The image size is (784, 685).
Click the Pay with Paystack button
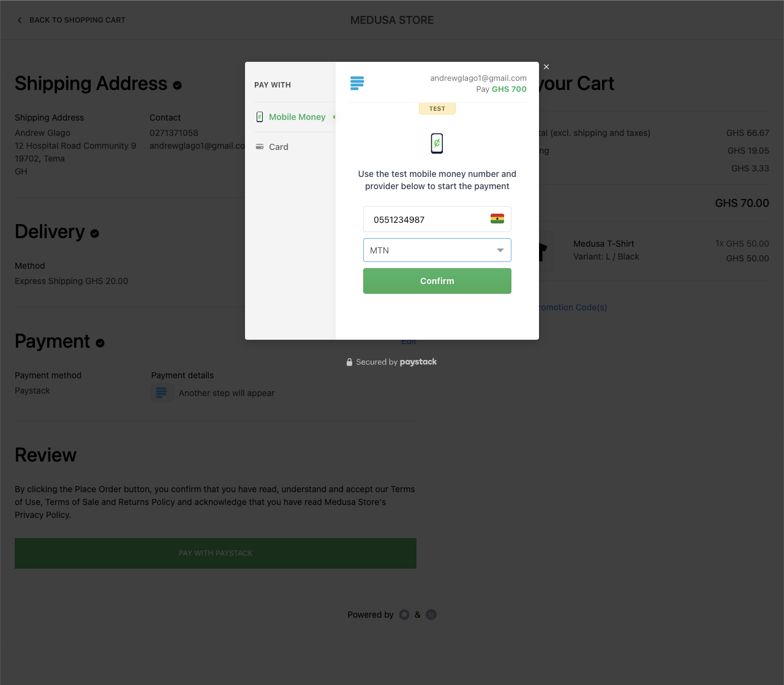click(215, 553)
